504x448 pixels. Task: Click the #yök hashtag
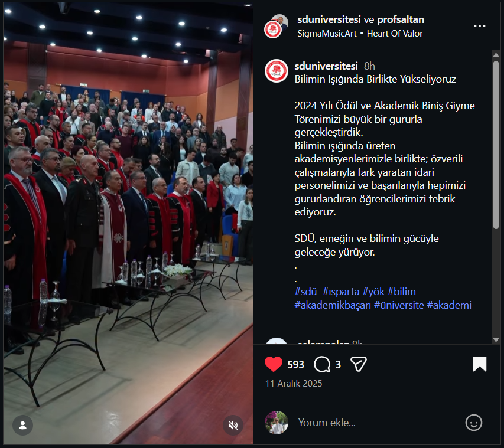pyautogui.click(x=373, y=292)
